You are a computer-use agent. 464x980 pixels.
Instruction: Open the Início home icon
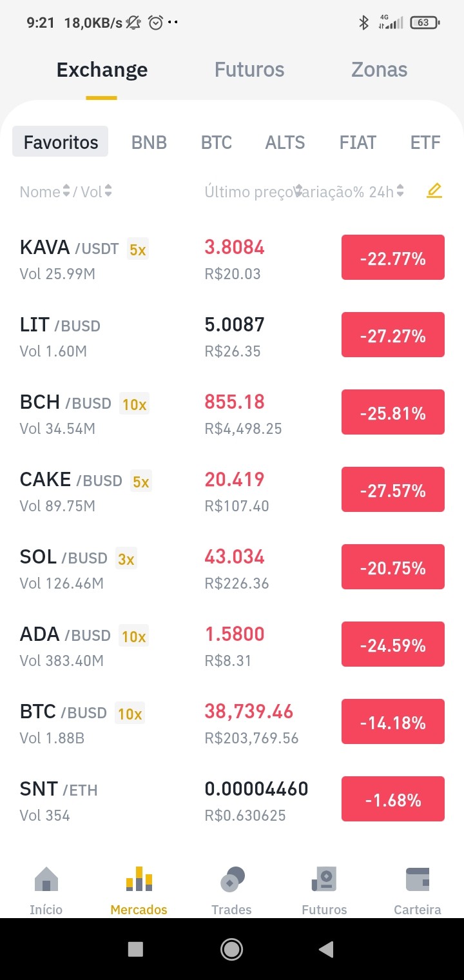point(46,879)
